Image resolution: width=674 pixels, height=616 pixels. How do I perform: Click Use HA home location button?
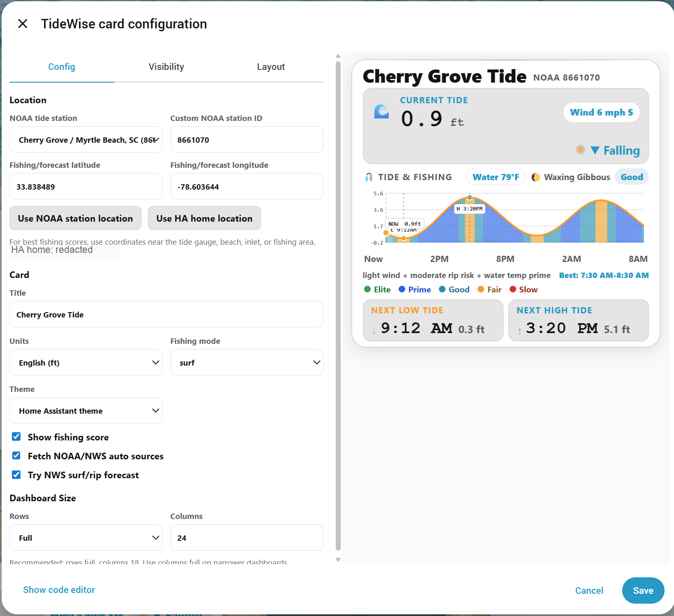(x=204, y=218)
